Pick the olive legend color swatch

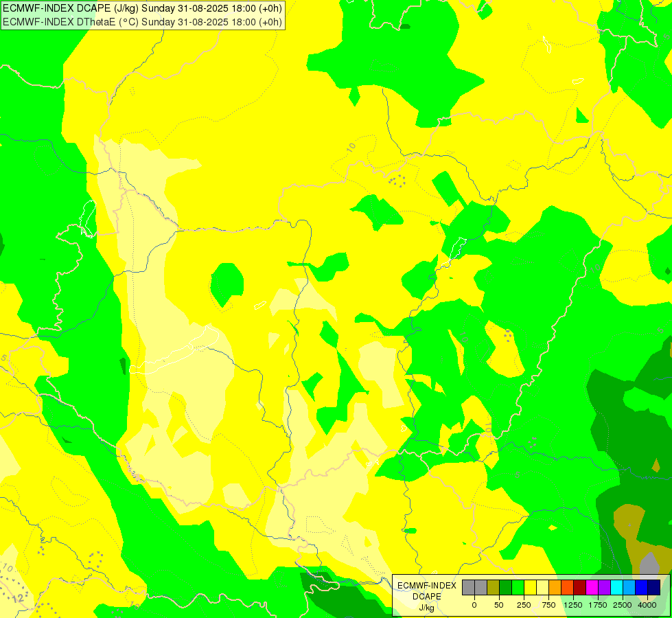(x=494, y=588)
